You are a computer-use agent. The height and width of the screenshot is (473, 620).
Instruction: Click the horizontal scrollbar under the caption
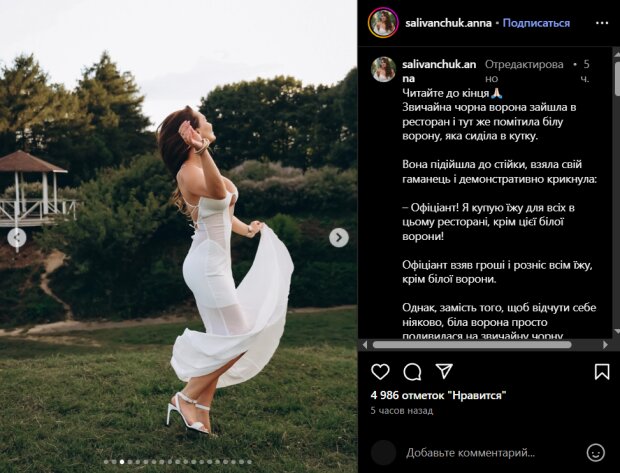[x=471, y=345]
